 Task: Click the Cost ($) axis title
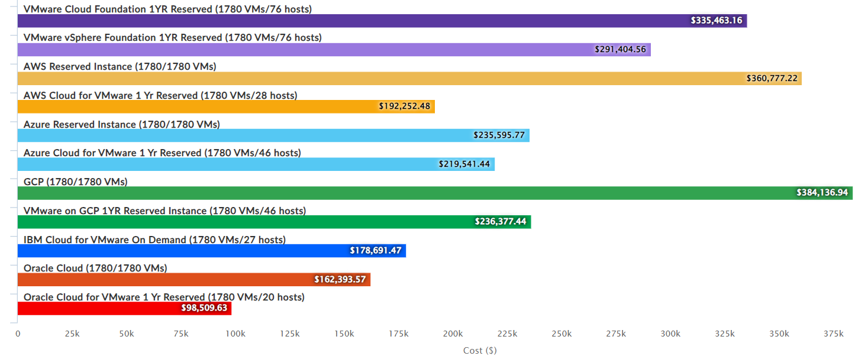click(x=480, y=351)
